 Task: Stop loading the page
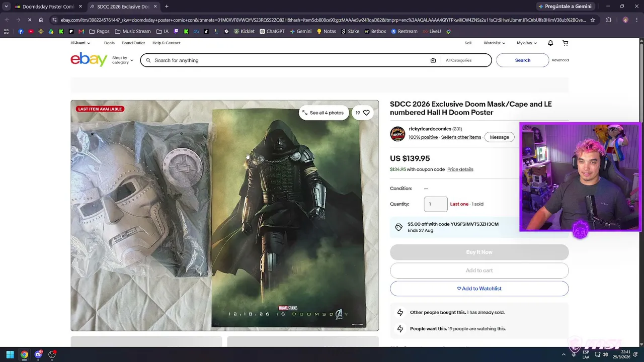(x=30, y=20)
